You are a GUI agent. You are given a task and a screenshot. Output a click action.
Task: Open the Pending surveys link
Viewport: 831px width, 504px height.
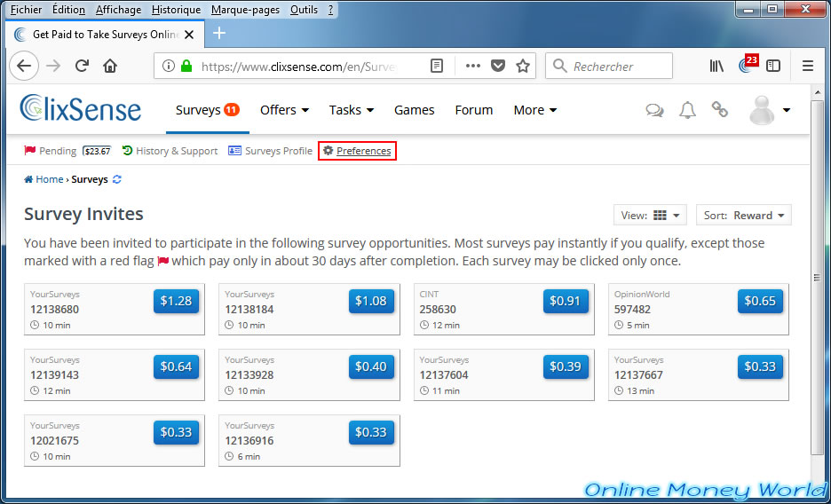click(51, 151)
